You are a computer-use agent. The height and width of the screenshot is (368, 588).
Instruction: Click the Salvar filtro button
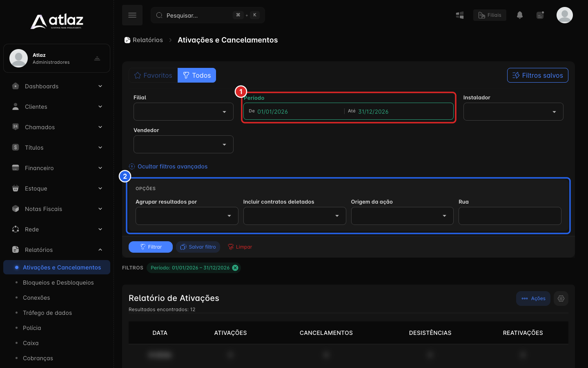click(x=198, y=247)
